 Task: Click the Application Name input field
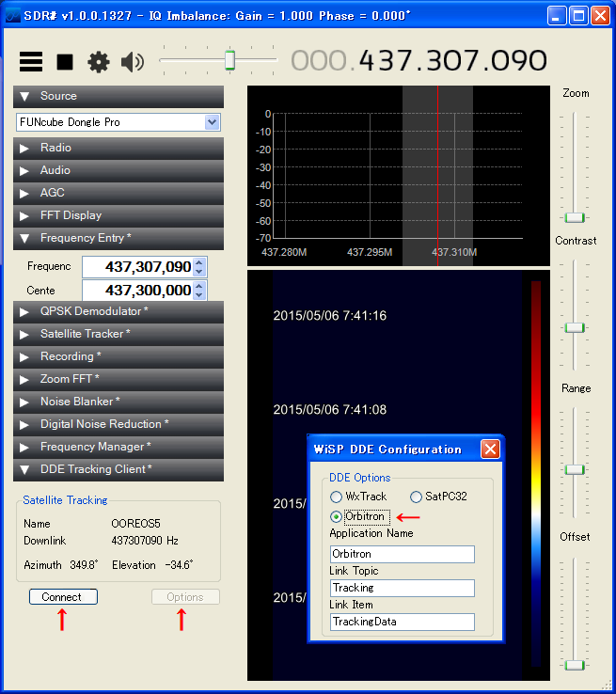(403, 554)
